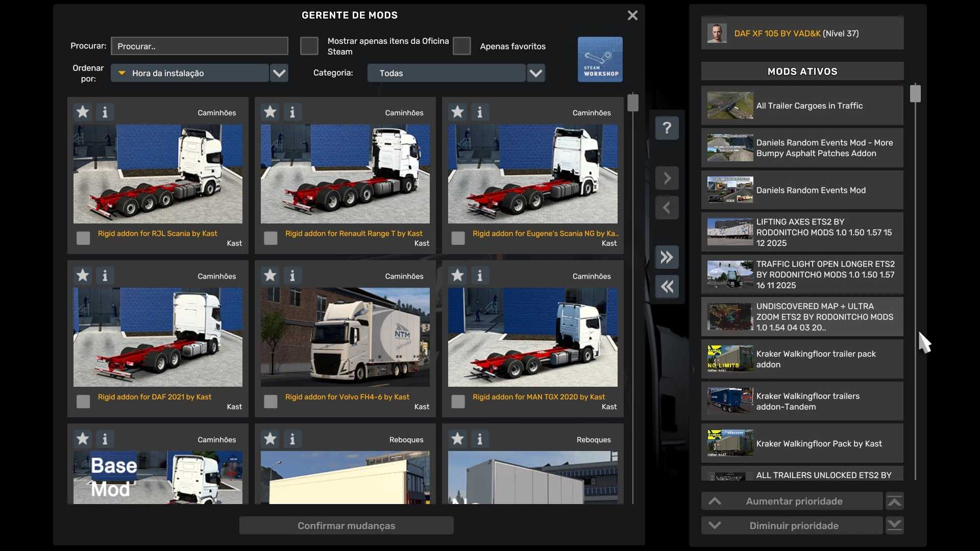Move mod to top priority icon
This screenshot has height=551, width=980.
pyautogui.click(x=894, y=501)
